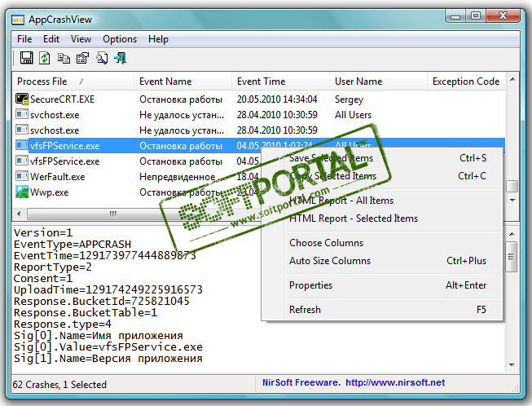Viewport: 532px width, 406px height.
Task: Click the Sig[0].Value=vfsFPService.exe line
Action: pyautogui.click(x=108, y=347)
